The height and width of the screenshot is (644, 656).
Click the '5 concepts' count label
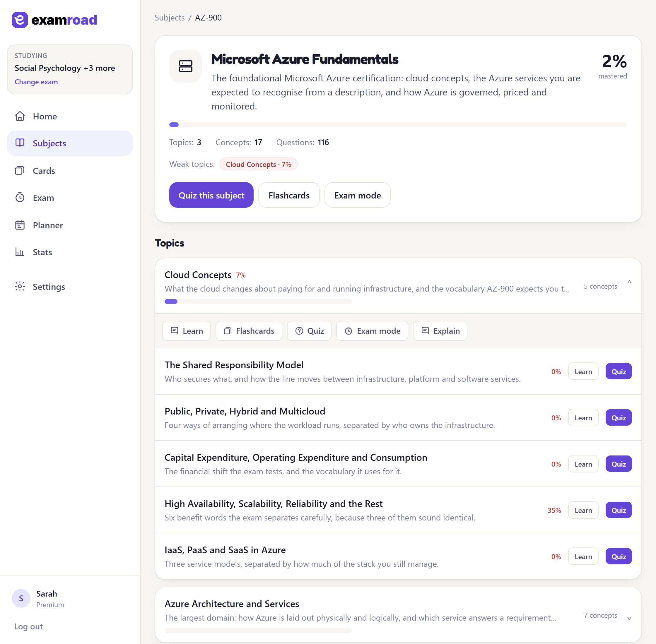tap(601, 286)
